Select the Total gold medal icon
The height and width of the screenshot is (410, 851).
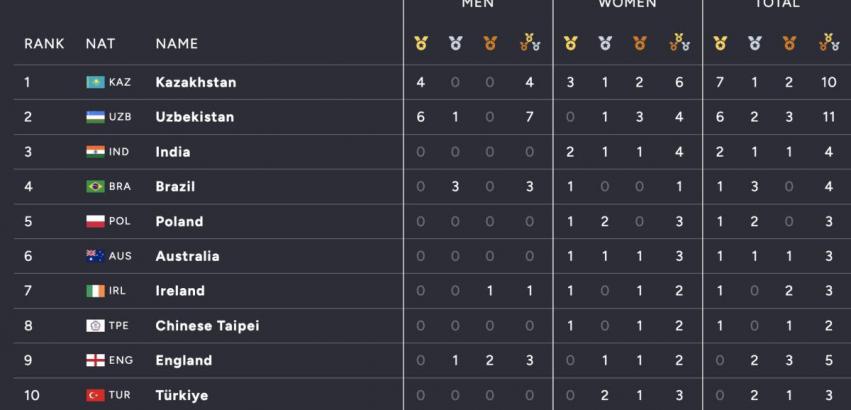720,43
